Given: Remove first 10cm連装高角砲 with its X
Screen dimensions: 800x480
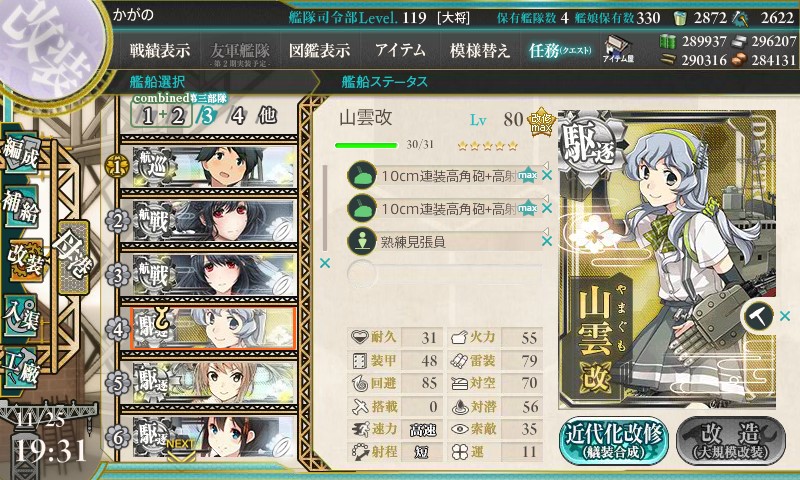Looking at the screenshot, I should pos(547,175).
